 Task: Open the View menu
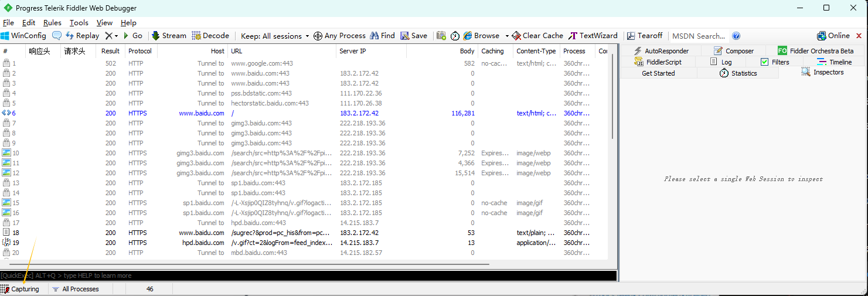(x=104, y=23)
